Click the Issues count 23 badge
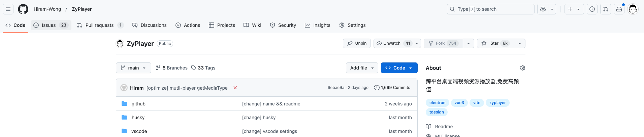The width and height of the screenshot is (644, 137). coord(64,25)
